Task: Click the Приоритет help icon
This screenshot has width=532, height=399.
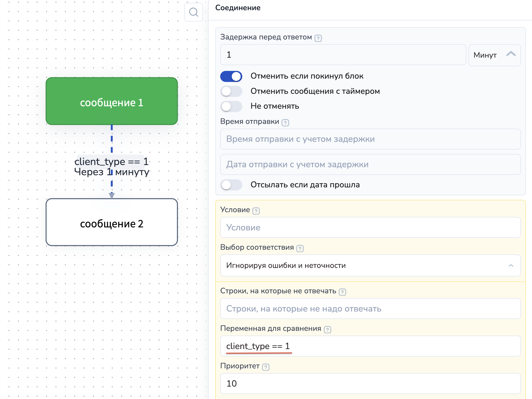Action: 266,367
